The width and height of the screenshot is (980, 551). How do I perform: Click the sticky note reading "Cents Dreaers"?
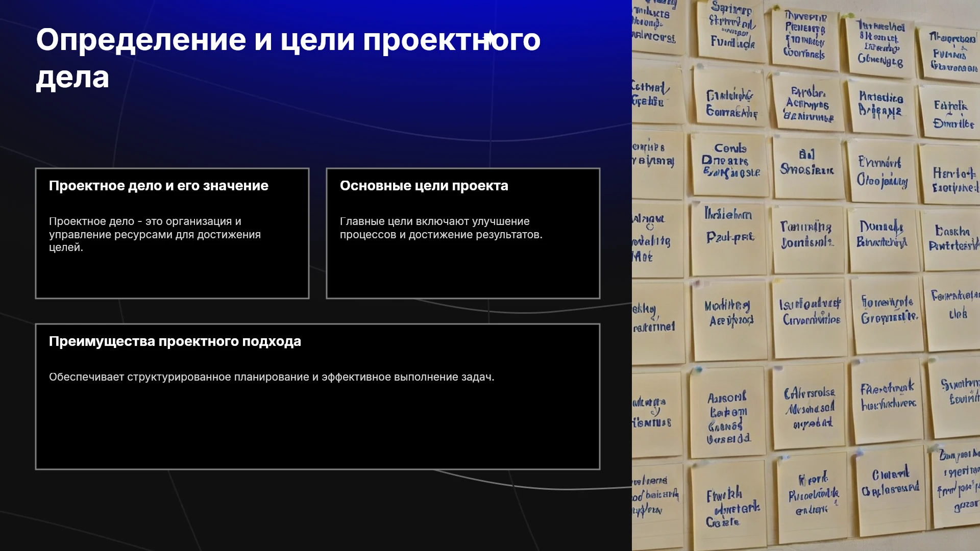coord(730,164)
